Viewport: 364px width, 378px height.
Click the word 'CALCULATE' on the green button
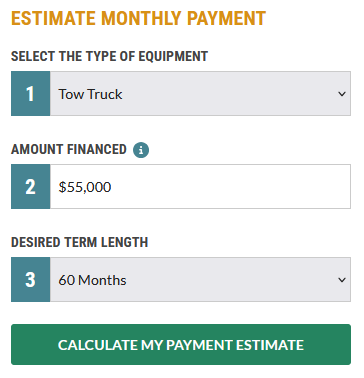tap(98, 345)
